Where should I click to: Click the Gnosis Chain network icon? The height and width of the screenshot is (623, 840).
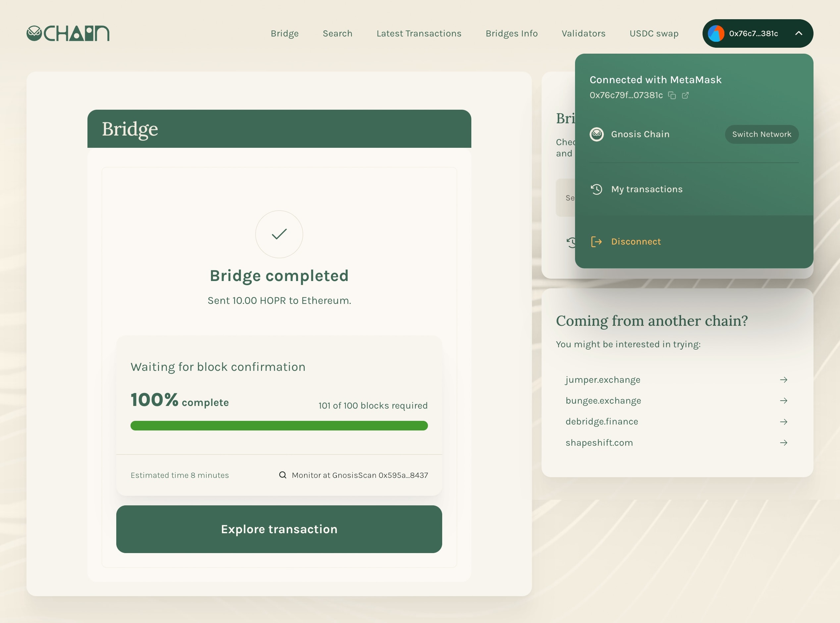pyautogui.click(x=597, y=134)
